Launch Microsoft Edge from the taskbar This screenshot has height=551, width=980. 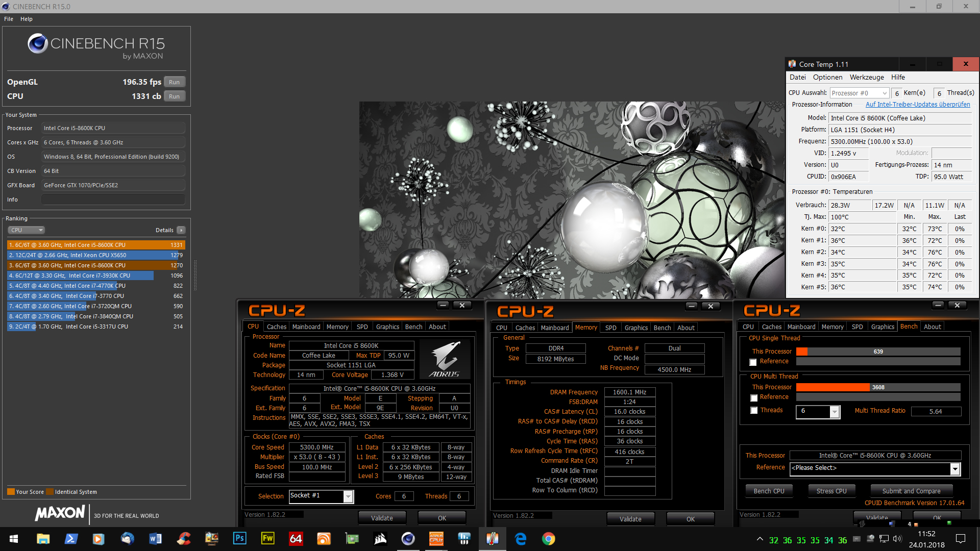click(x=521, y=539)
